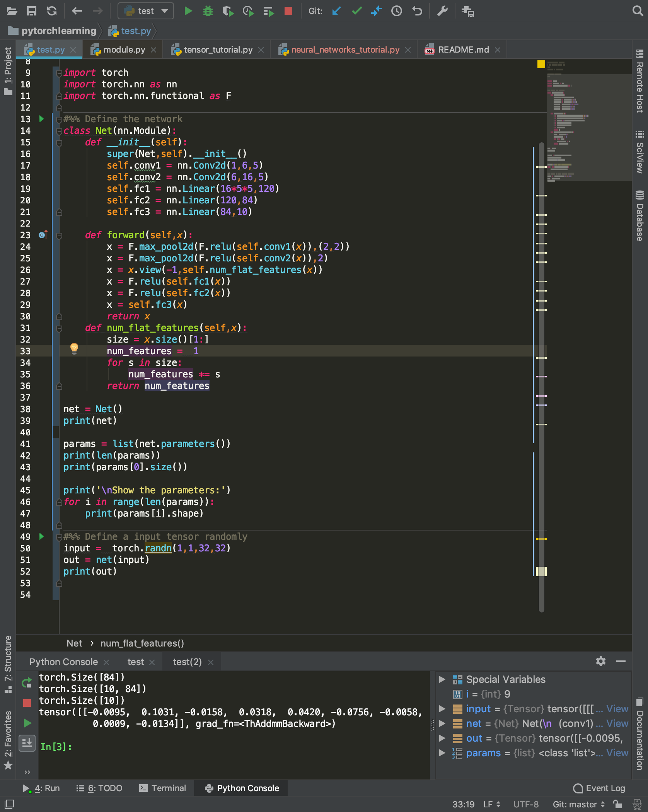Screen dimensions: 648x812
Task: Commit changes with the green checkmark
Action: [x=356, y=11]
